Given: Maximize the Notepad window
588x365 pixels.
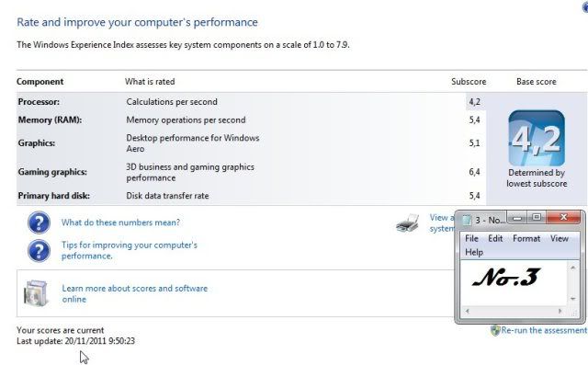Looking at the screenshot, I should point(537,217).
